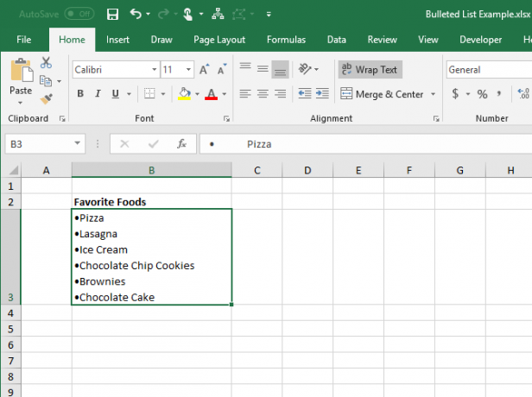Switch to the Draw tab
532x397 pixels.
(161, 40)
